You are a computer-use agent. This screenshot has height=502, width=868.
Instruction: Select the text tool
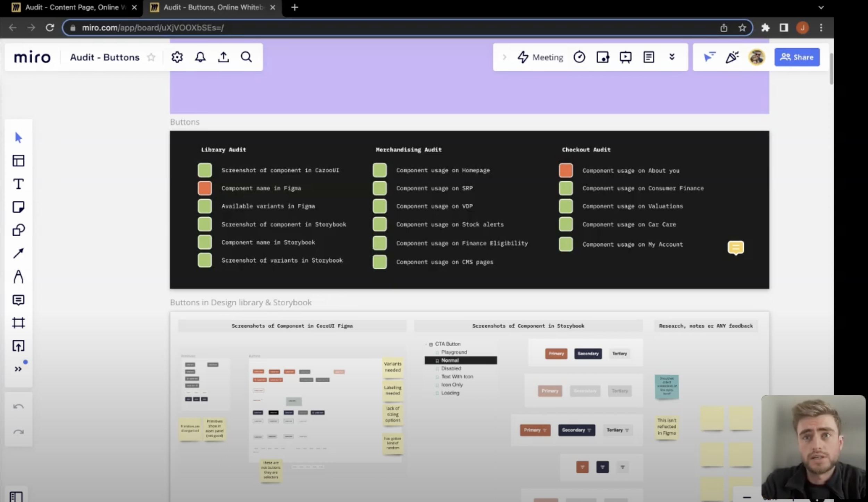coord(18,184)
